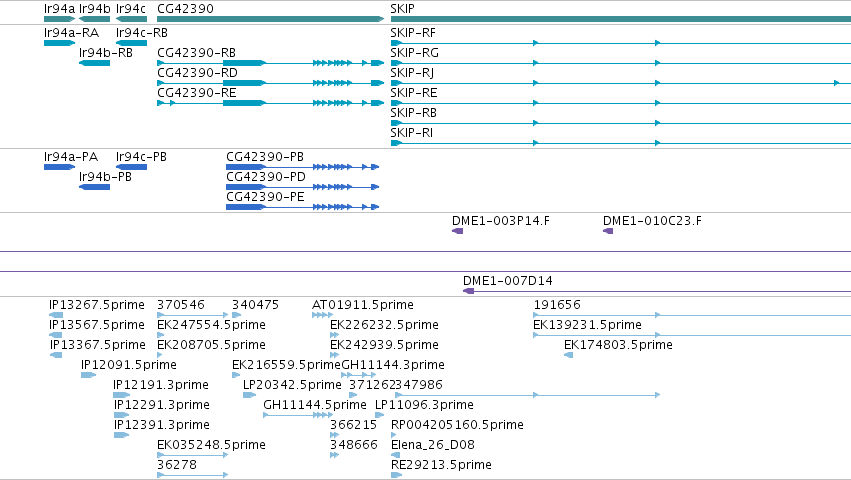Click the CG42390 gene label
851x480 pixels.
[x=185, y=9]
